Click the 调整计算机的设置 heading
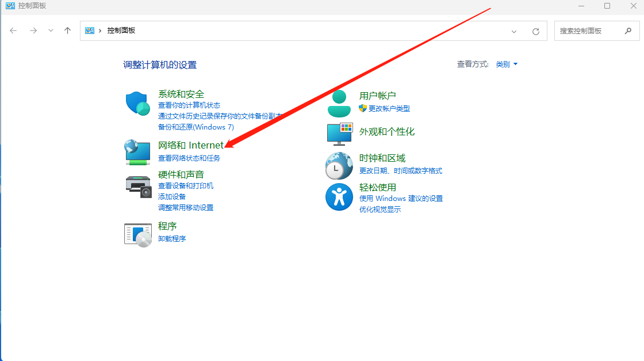 [x=160, y=65]
